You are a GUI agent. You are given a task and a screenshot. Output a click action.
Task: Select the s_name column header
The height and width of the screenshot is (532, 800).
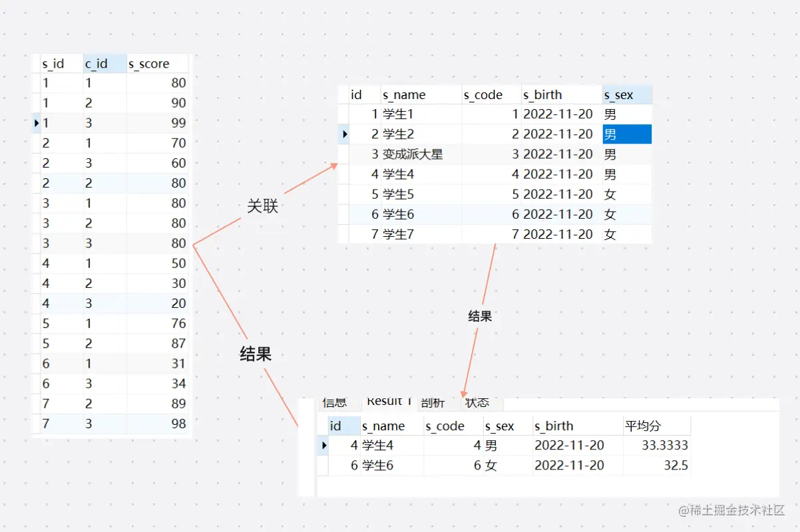(402, 94)
